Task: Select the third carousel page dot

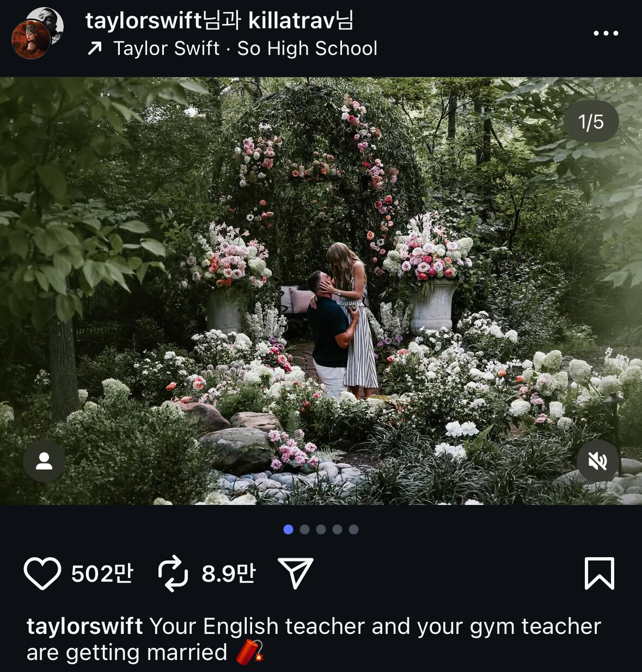Action: click(321, 529)
